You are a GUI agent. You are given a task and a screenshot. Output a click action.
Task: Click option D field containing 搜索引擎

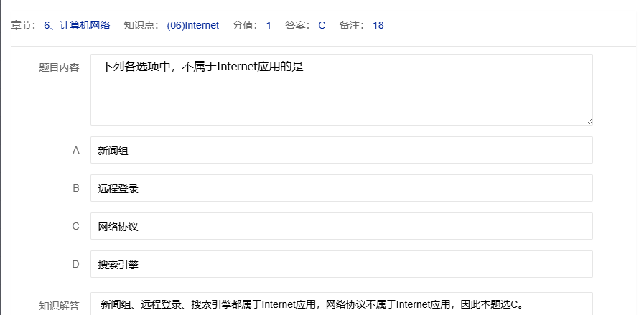pos(341,264)
